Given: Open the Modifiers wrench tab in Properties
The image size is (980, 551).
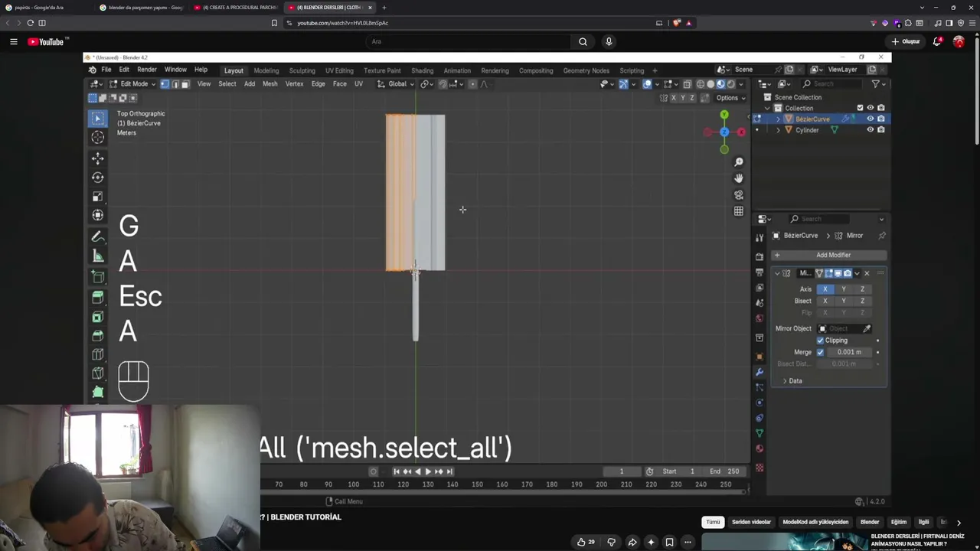Looking at the screenshot, I should pos(759,372).
